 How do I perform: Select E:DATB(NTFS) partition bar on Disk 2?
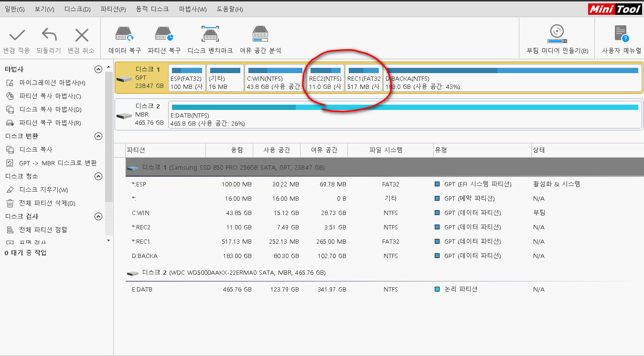(x=405, y=115)
